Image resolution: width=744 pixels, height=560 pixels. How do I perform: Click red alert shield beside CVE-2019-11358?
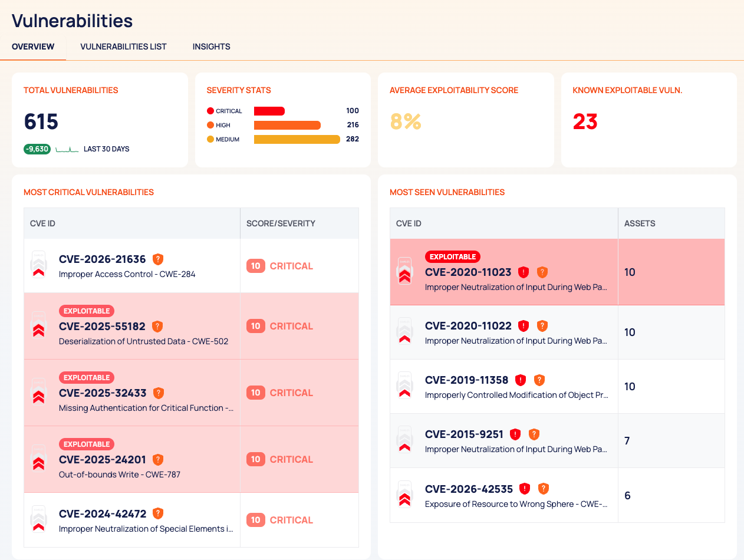[x=521, y=380]
